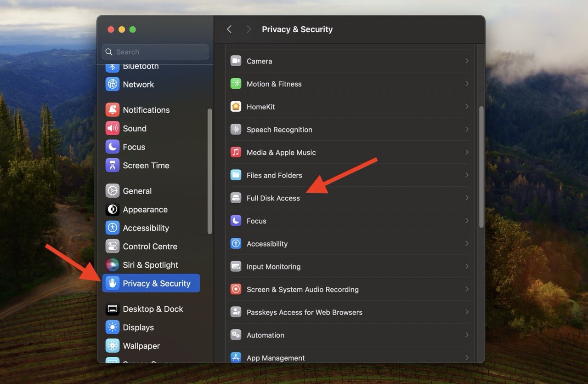
Task: Expand Files and Folders chevron
Action: click(466, 175)
